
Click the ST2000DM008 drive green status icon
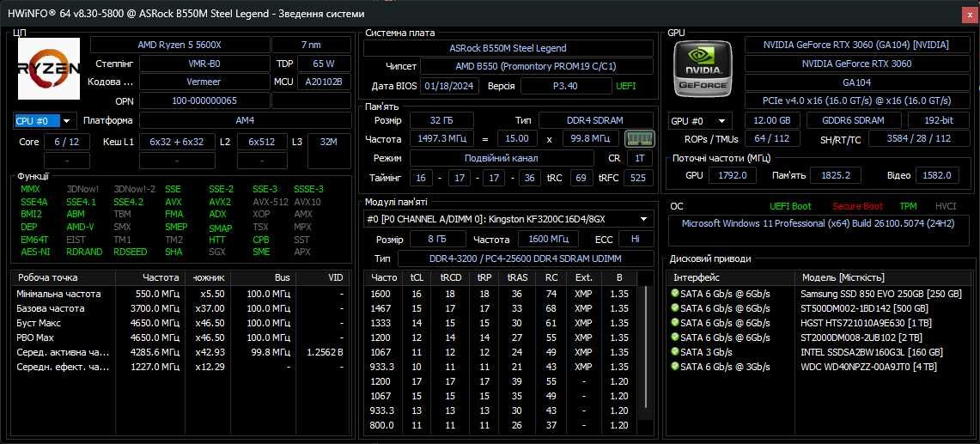(674, 337)
